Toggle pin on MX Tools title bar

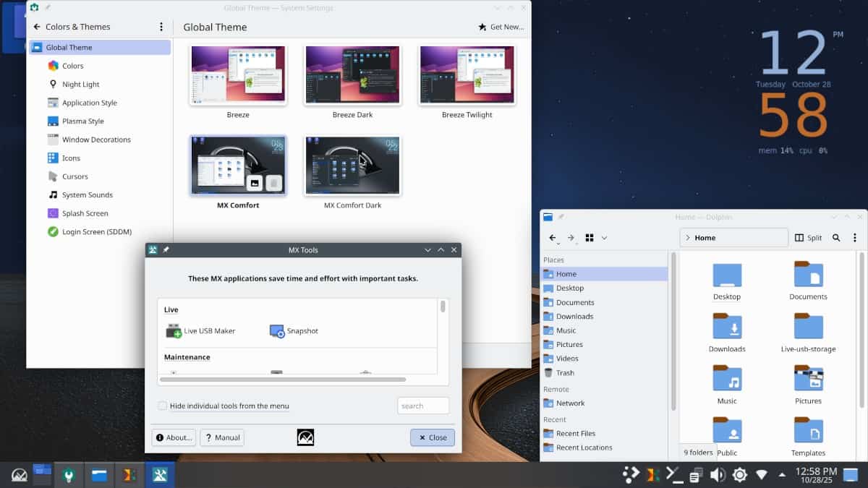166,249
